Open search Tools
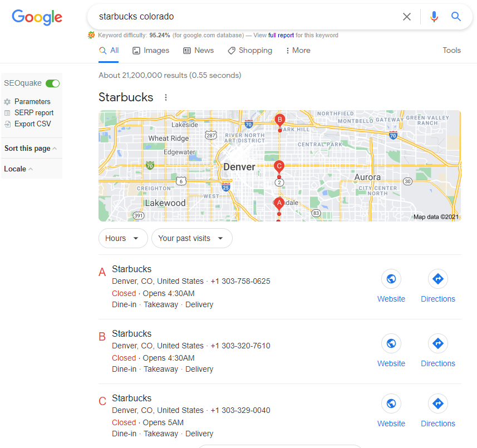The height and width of the screenshot is (448, 477). point(451,51)
